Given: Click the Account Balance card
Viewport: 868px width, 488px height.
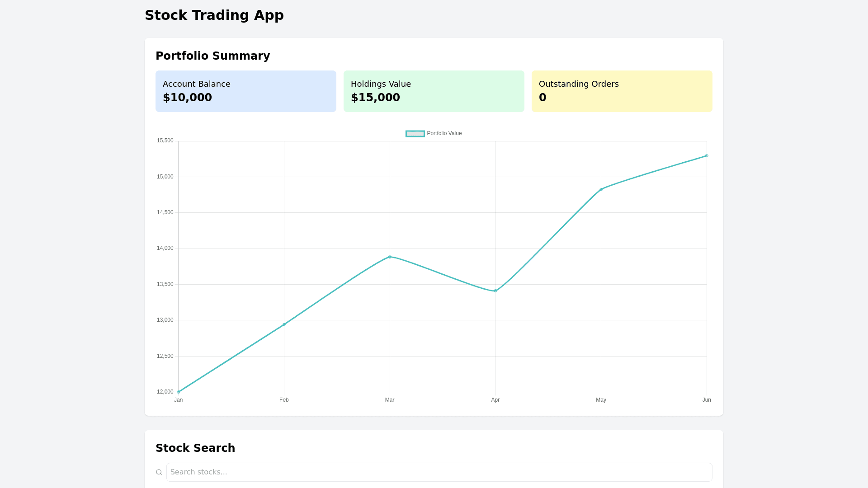Looking at the screenshot, I should point(245,91).
